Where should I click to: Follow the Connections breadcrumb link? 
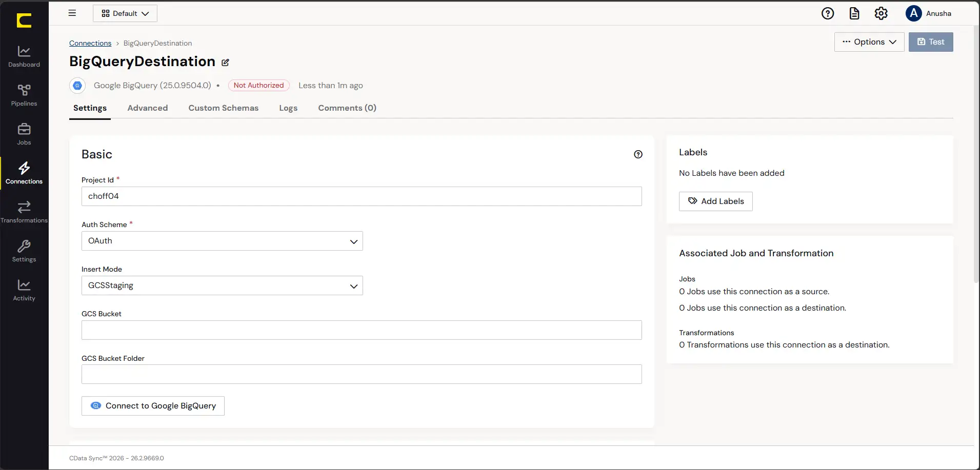(90, 44)
